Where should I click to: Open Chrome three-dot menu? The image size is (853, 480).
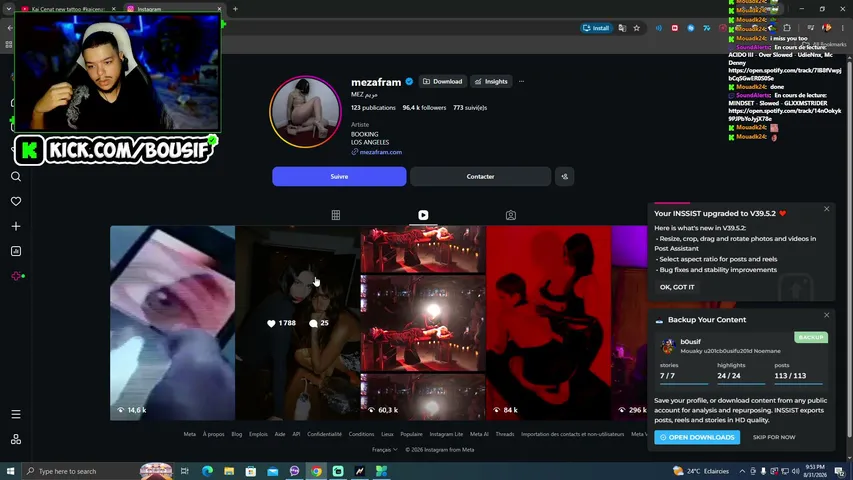click(843, 28)
